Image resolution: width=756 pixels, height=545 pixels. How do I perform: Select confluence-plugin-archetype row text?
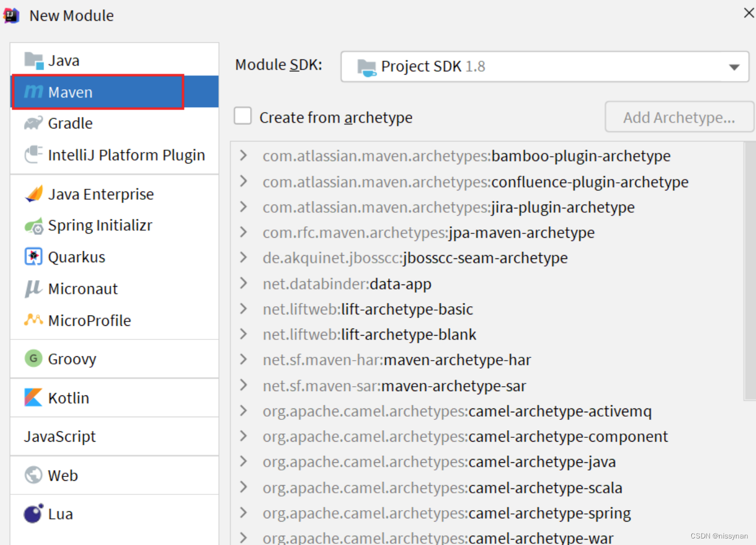pyautogui.click(x=476, y=182)
